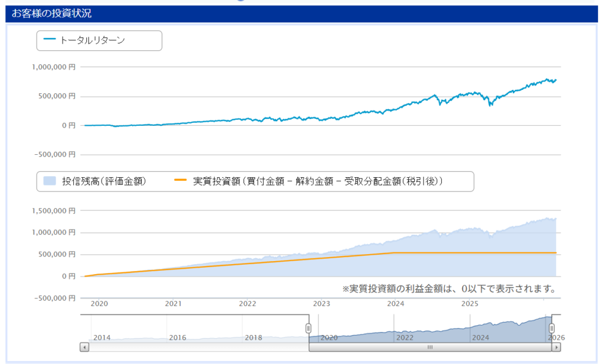Screen dimensions: 605x364
Task: Toggle 投信残高(評価金額) series visibility
Action: (103, 181)
